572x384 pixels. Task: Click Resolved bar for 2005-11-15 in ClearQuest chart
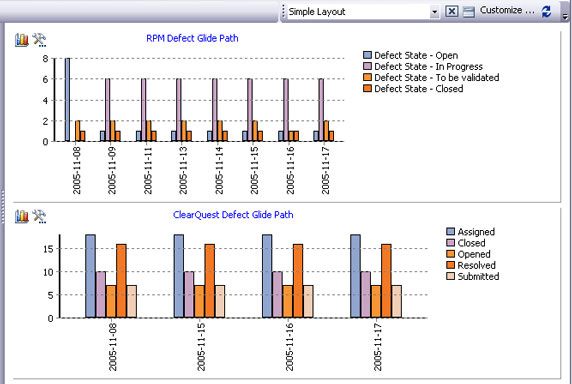pos(210,281)
